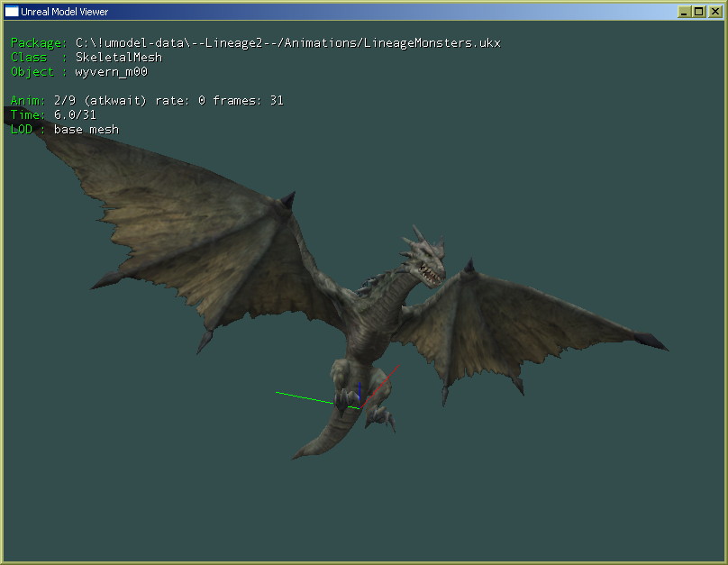This screenshot has width=728, height=565.
Task: Minimize the Unreal Model Viewer window
Action: 684,12
